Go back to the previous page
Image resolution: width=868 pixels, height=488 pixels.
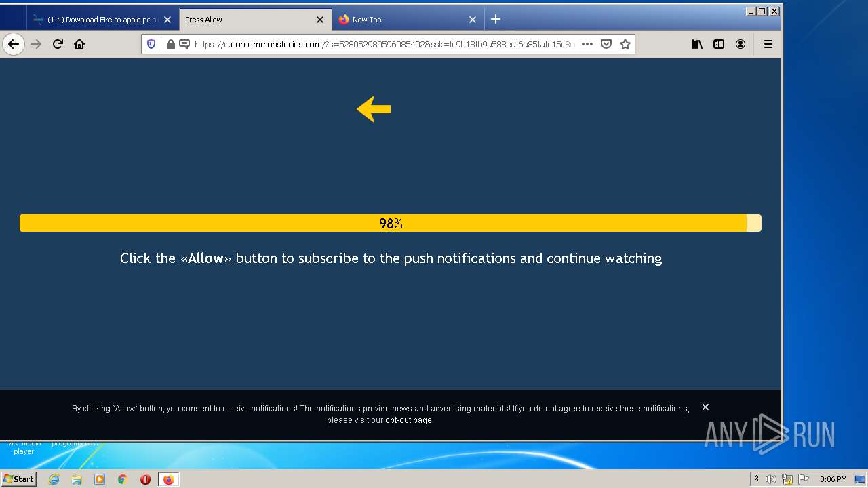click(x=14, y=44)
